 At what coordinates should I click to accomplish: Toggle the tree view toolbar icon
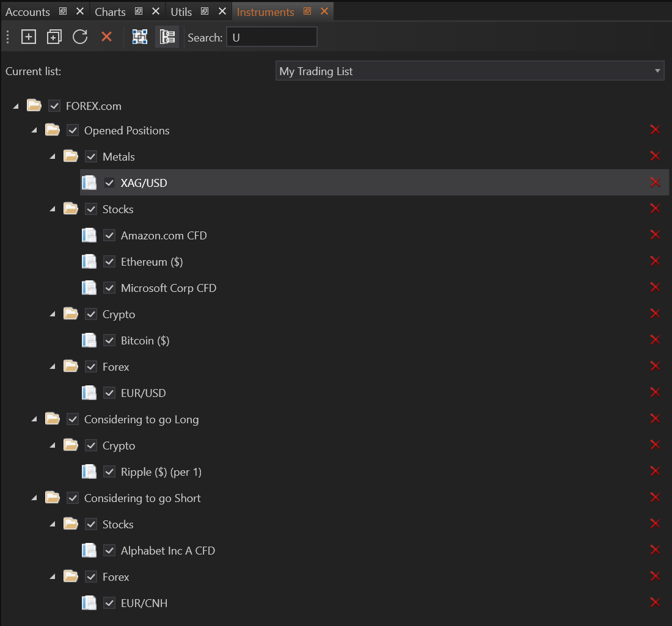tap(167, 37)
